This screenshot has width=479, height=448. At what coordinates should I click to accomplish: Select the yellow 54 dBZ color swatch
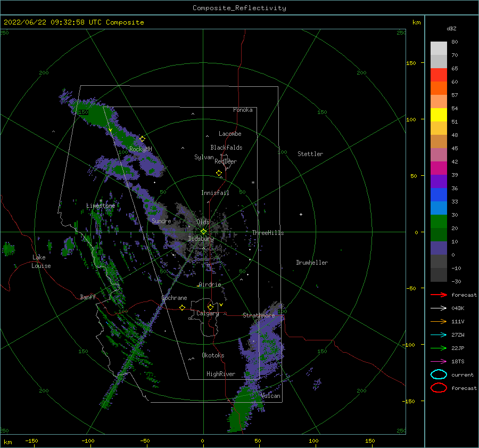[x=439, y=115]
